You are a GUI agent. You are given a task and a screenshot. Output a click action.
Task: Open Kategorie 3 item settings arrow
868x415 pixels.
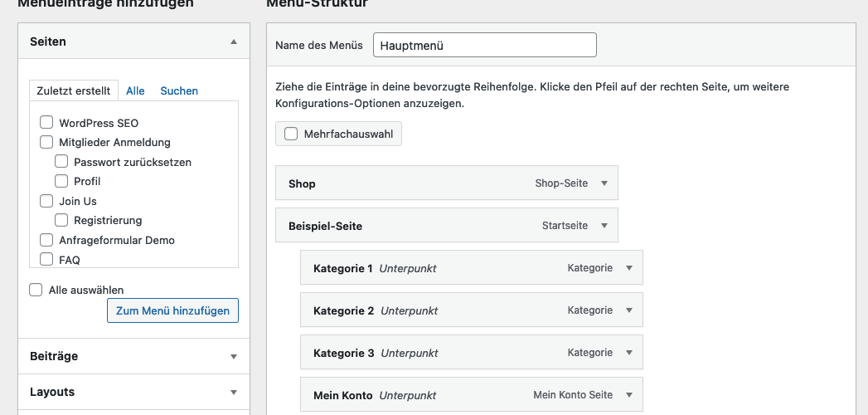click(629, 353)
